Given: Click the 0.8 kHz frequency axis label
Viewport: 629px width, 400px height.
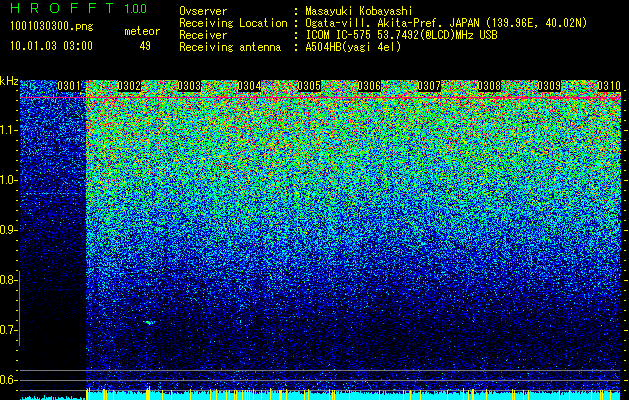Looking at the screenshot, I should click(x=8, y=280).
